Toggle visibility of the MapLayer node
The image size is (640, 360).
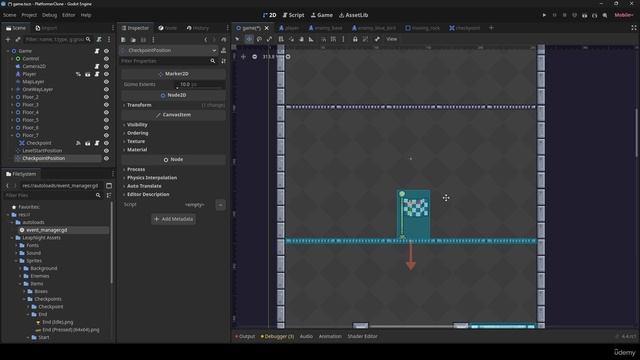tap(107, 82)
